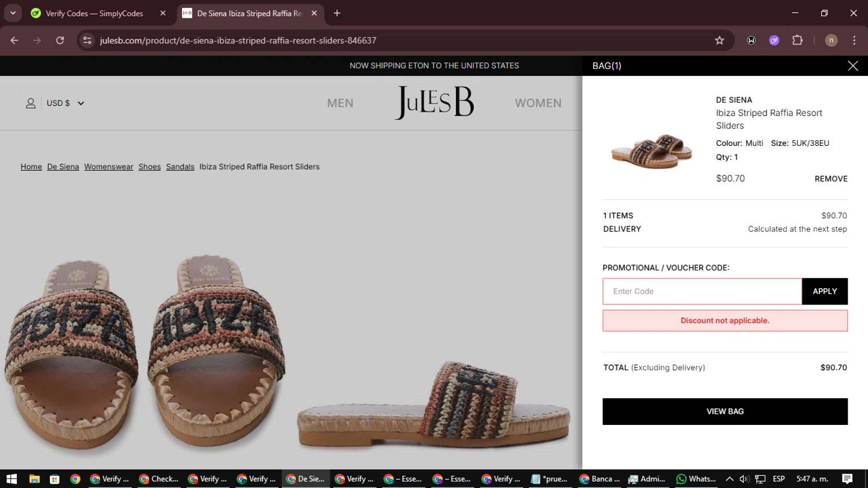Open the Extensions puzzle icon
This screenshot has height=488, width=868.
797,41
